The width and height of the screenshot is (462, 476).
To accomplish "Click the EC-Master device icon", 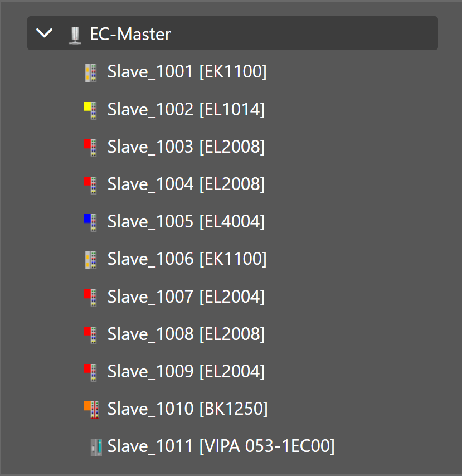I will point(75,33).
